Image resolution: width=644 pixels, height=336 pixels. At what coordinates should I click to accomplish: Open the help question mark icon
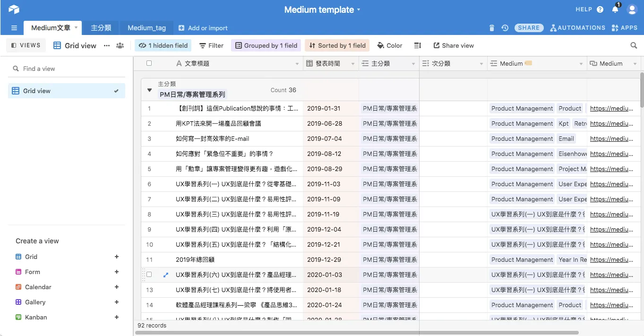tap(600, 9)
